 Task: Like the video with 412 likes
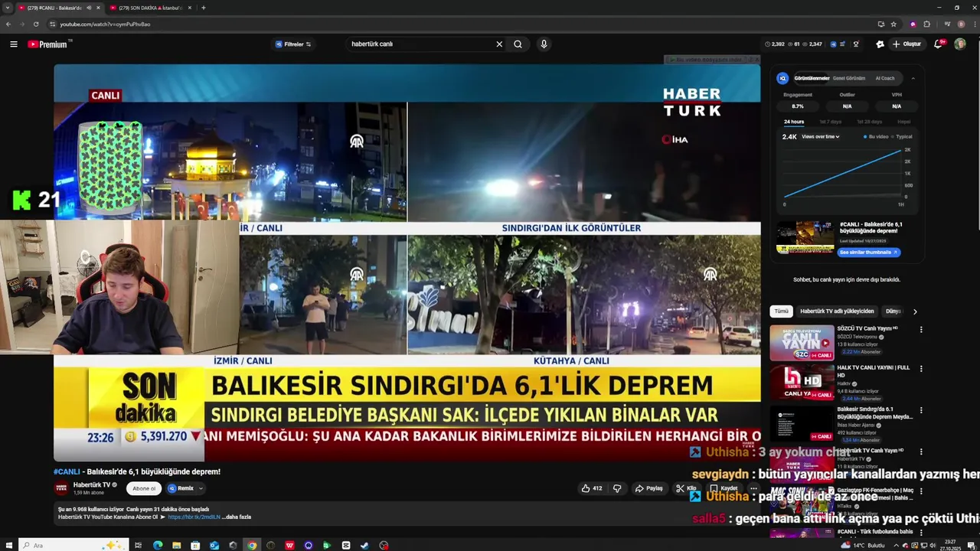pyautogui.click(x=591, y=488)
